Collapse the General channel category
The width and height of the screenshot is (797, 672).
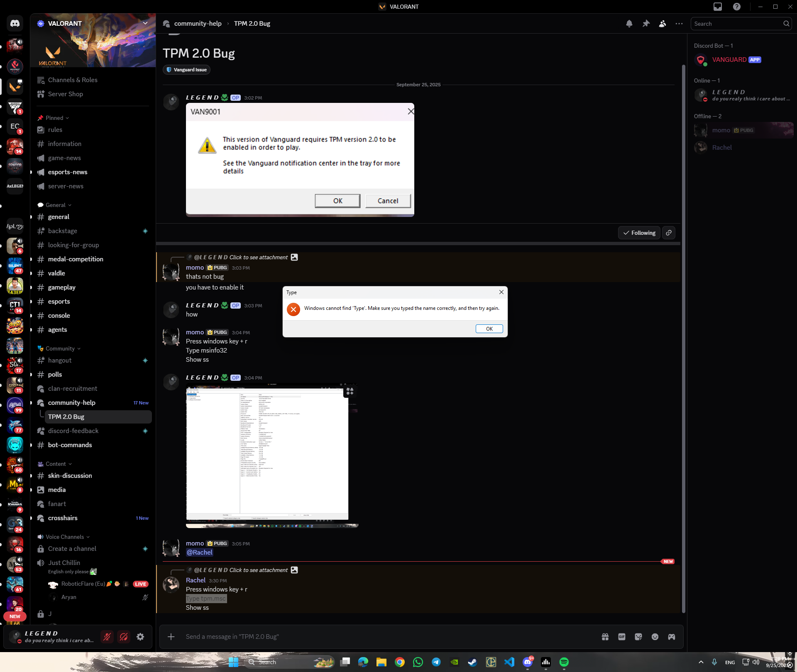(x=56, y=205)
